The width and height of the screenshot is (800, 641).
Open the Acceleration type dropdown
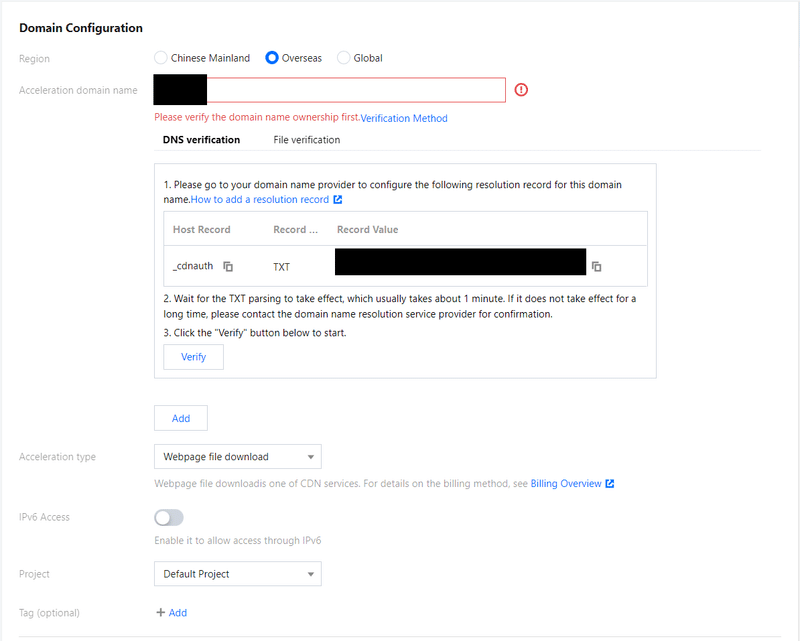click(x=237, y=456)
